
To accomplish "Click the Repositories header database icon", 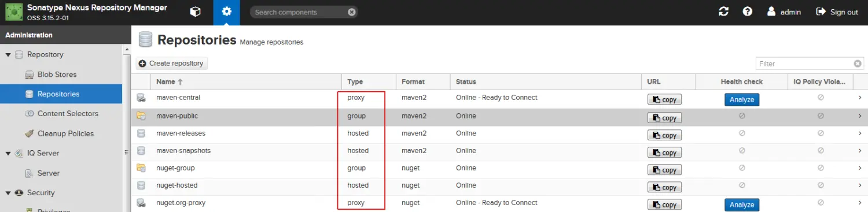I will pos(145,39).
